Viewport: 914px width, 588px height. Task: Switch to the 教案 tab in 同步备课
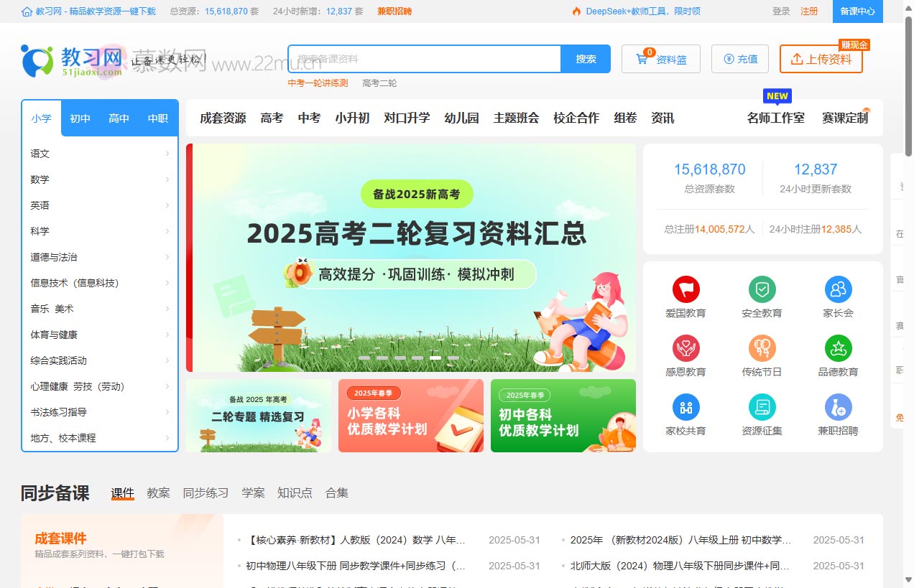pos(159,493)
